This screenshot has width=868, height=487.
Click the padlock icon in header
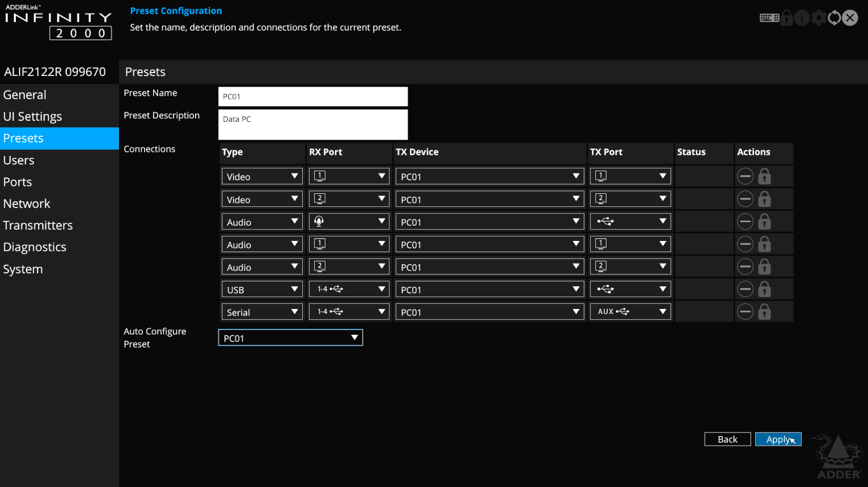point(787,18)
